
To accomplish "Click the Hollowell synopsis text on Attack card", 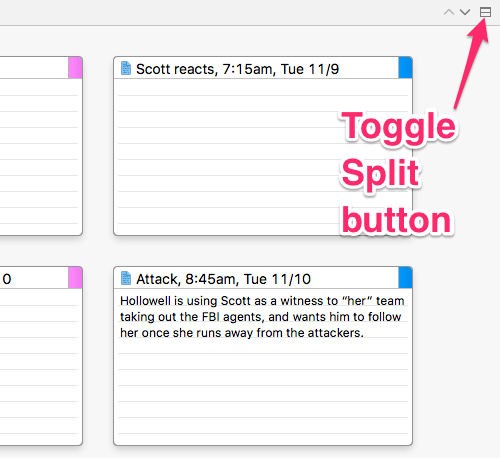I will 262,317.
